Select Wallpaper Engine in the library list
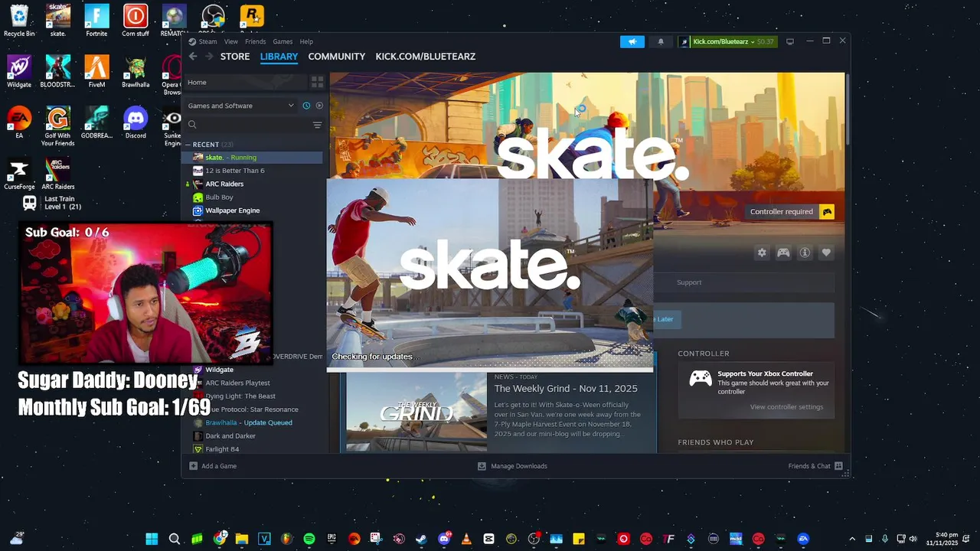Viewport: 980px width, 551px height. coord(252,210)
